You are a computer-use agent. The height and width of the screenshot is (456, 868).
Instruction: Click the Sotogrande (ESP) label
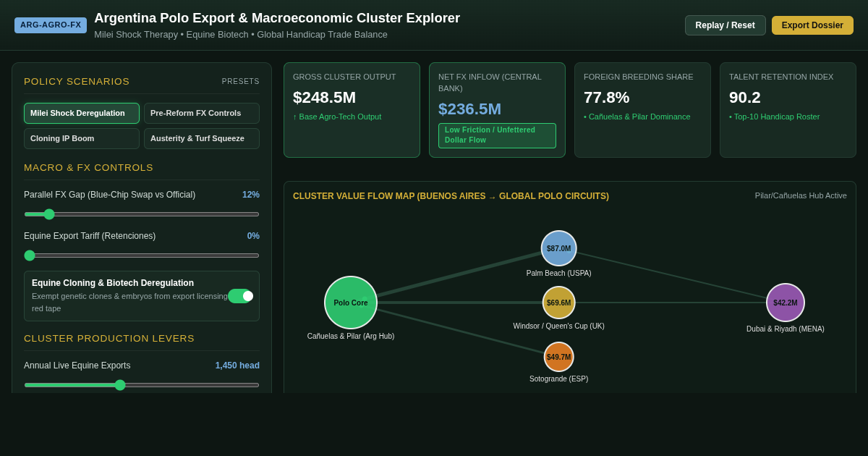559,379
